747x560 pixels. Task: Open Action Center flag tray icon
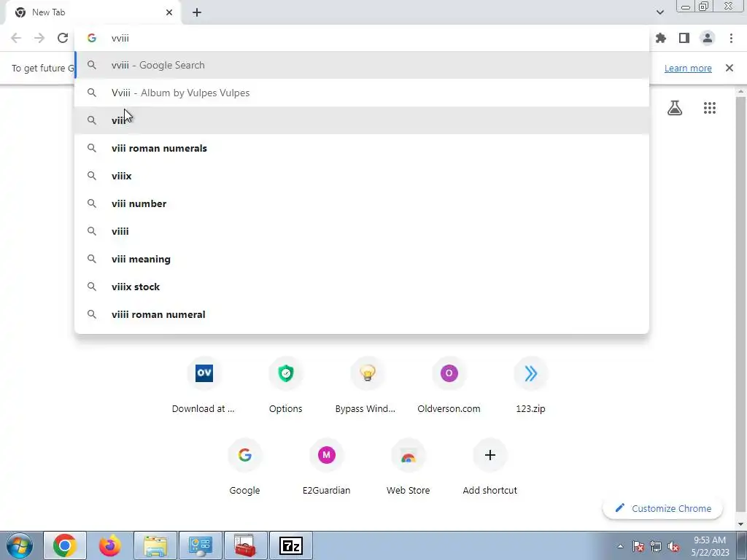638,546
